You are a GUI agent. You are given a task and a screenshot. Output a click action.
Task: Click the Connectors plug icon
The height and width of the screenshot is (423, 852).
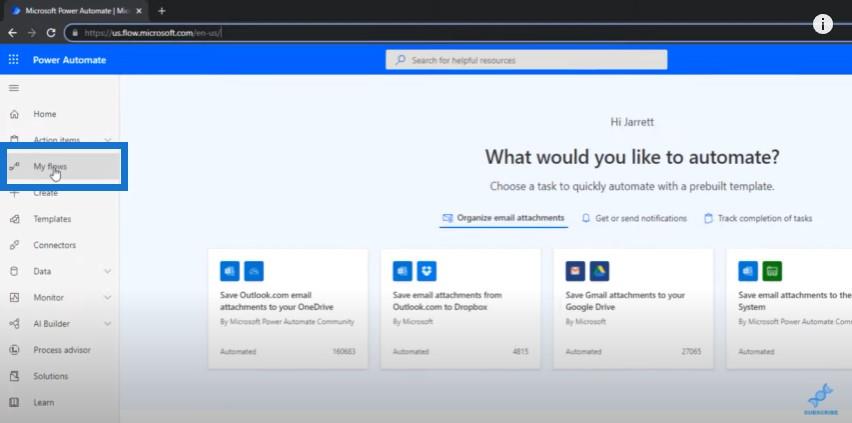(15, 245)
